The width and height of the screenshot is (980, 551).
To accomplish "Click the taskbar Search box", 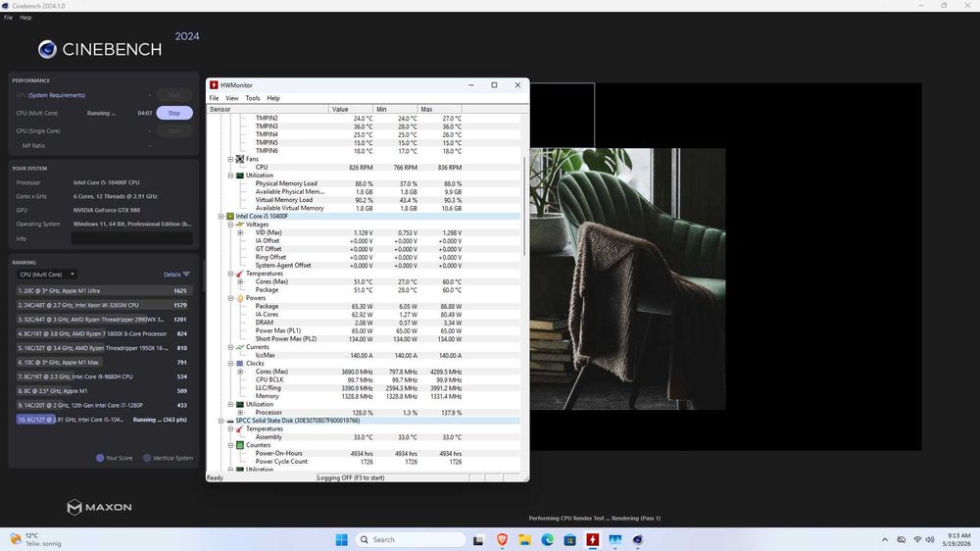I will (410, 540).
